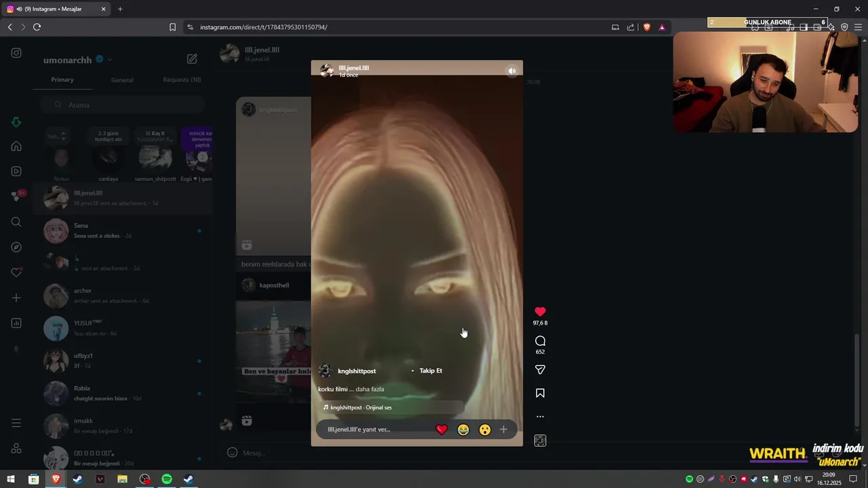Start a new message with compose icon
The width and height of the screenshot is (868, 488).
pyautogui.click(x=192, y=59)
